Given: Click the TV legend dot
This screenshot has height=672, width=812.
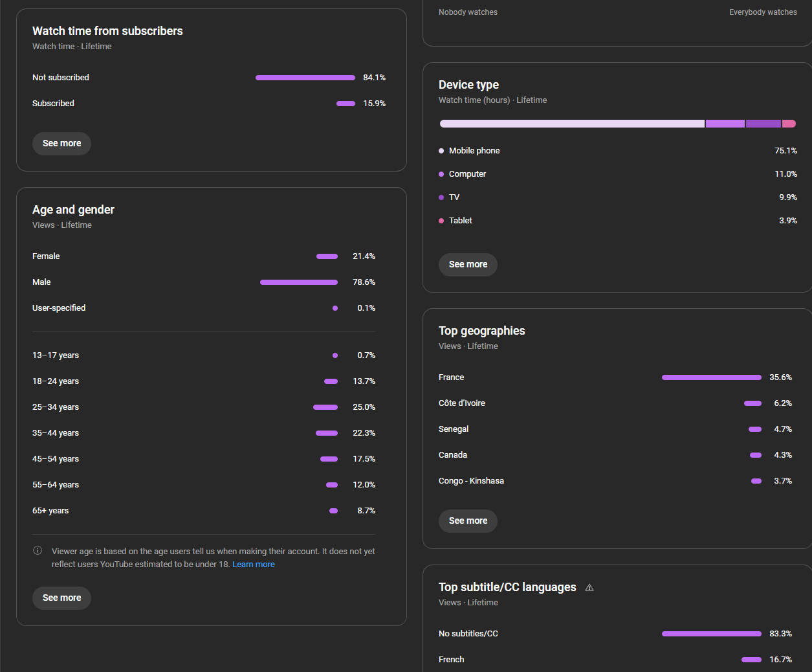Looking at the screenshot, I should click(x=441, y=197).
